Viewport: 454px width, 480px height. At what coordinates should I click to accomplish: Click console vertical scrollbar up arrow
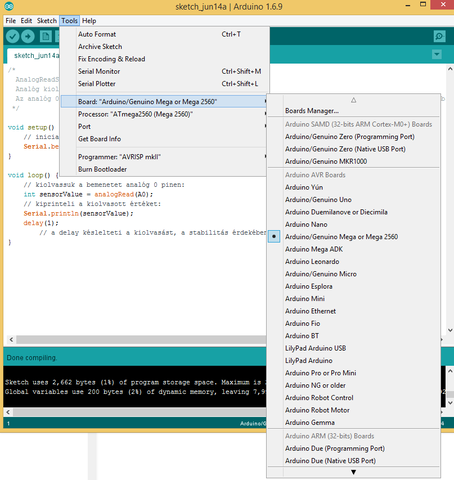450,371
